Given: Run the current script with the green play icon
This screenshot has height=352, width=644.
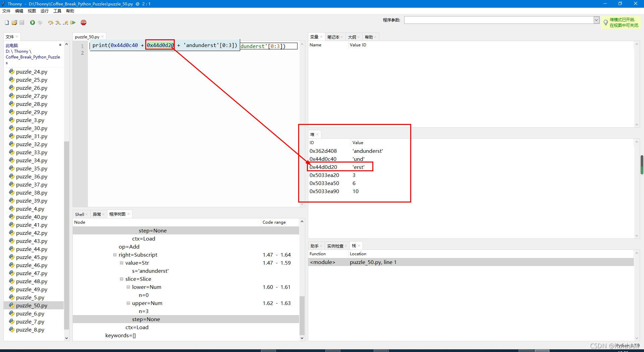Looking at the screenshot, I should point(32,23).
